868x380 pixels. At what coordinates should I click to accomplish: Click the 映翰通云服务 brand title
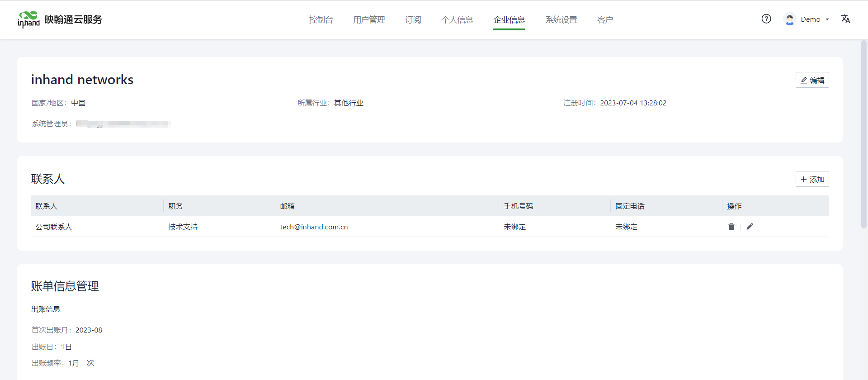[73, 19]
